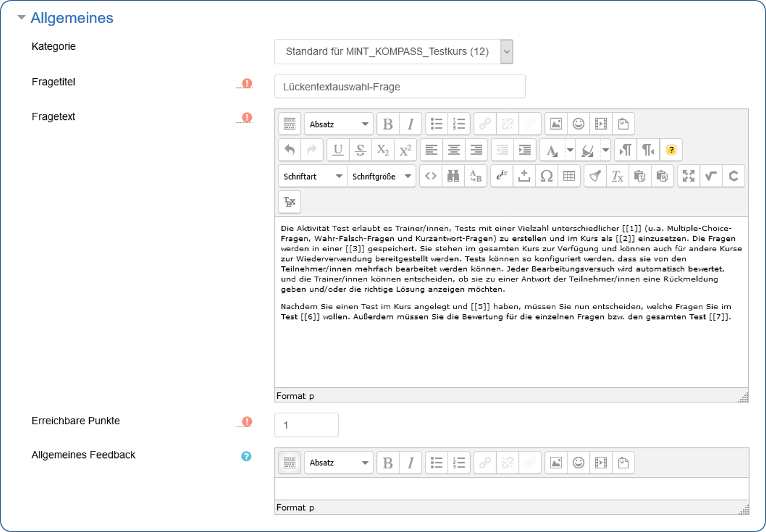Click required icon next to Fragetext

247,118
